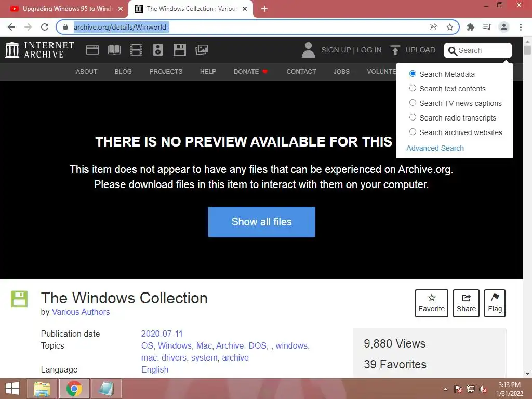Click the drivers topic link

tap(174, 357)
